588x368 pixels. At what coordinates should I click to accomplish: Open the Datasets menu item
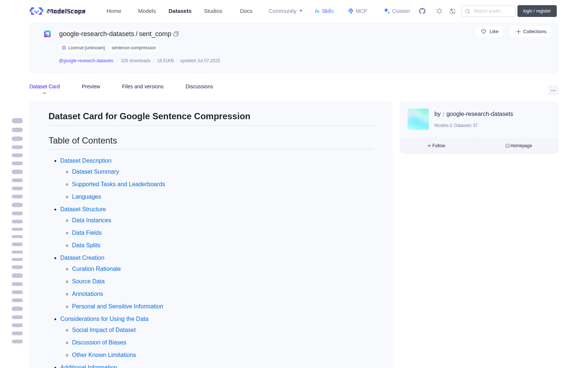pyautogui.click(x=180, y=11)
